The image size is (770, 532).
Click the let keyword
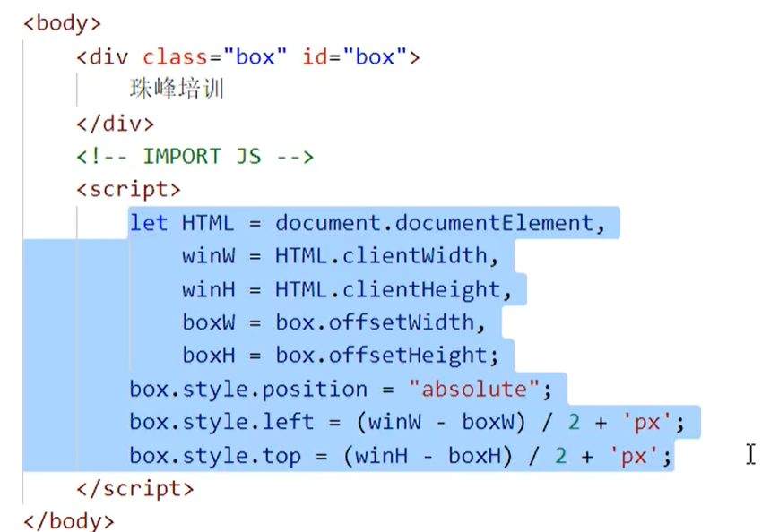pyautogui.click(x=148, y=223)
